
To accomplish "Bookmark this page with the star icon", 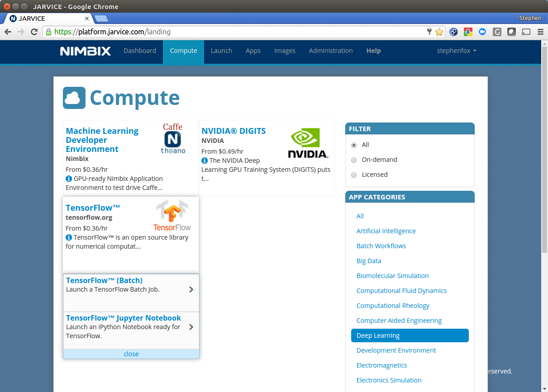I will (439, 32).
